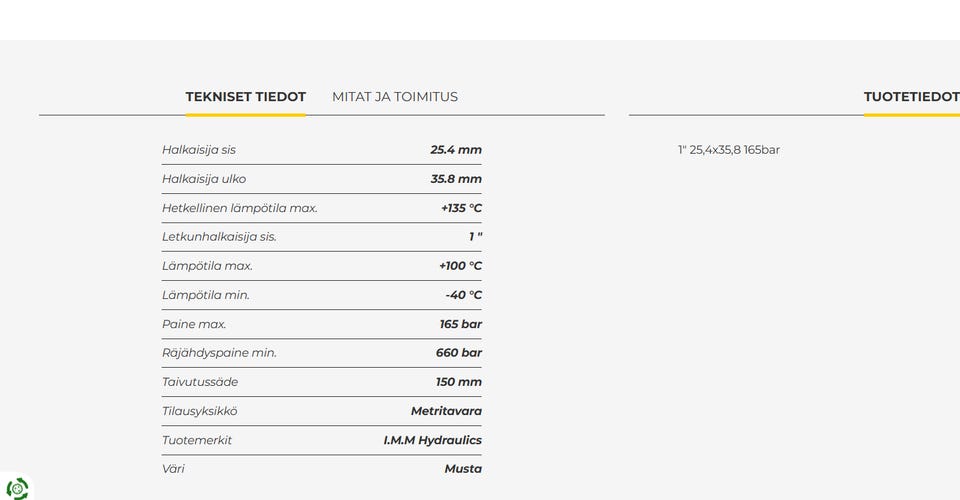The image size is (960, 500).
Task: Click the Letkunhalkaisija sis. label
Action: coord(219,237)
